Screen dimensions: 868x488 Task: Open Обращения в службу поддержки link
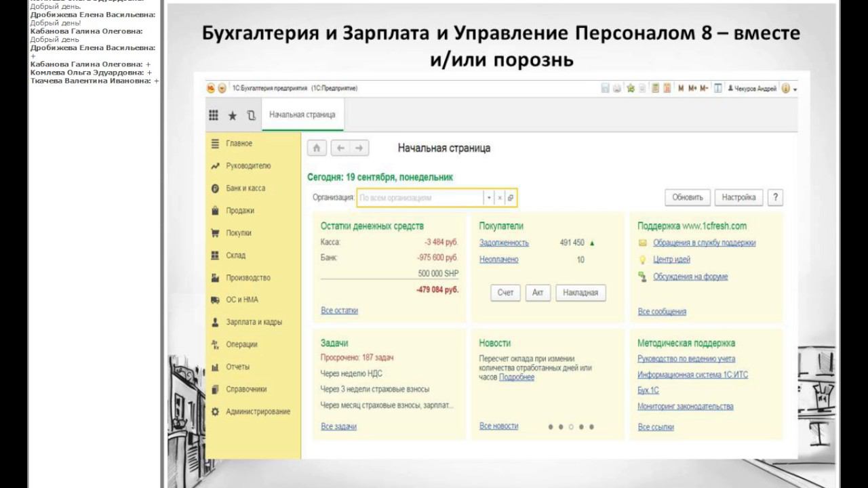coord(704,243)
